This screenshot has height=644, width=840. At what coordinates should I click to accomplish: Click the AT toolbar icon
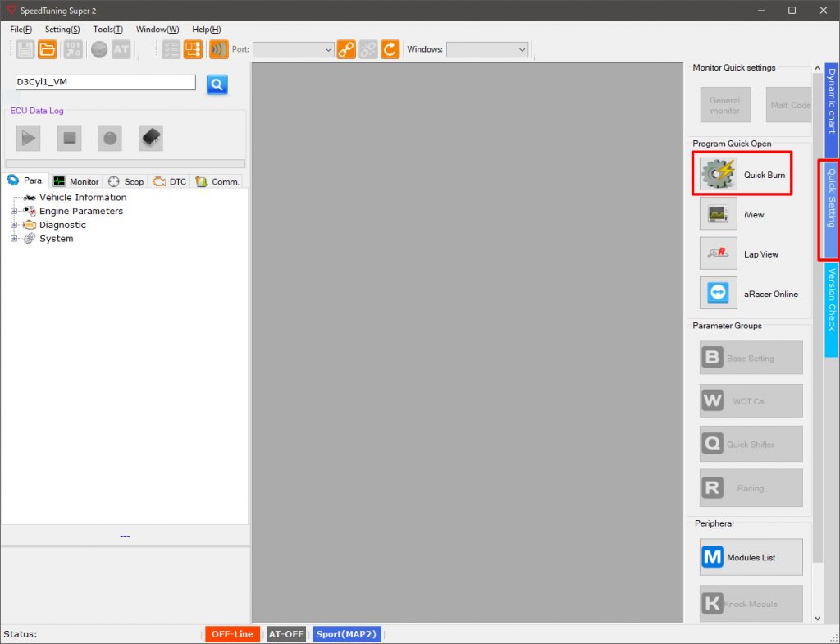pyautogui.click(x=121, y=49)
